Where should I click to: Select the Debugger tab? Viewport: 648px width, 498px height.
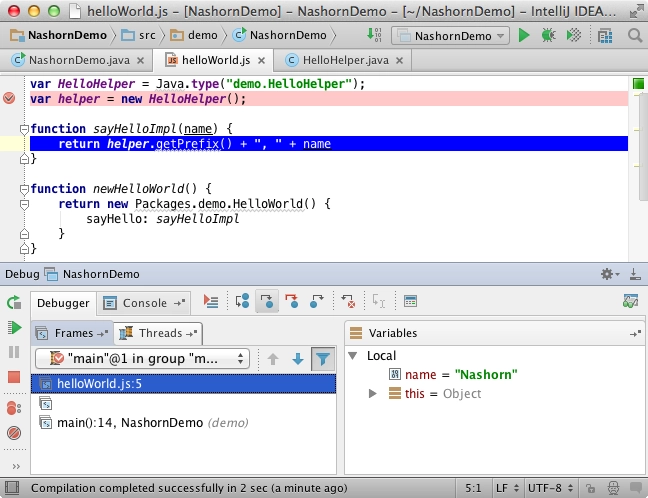tap(63, 303)
